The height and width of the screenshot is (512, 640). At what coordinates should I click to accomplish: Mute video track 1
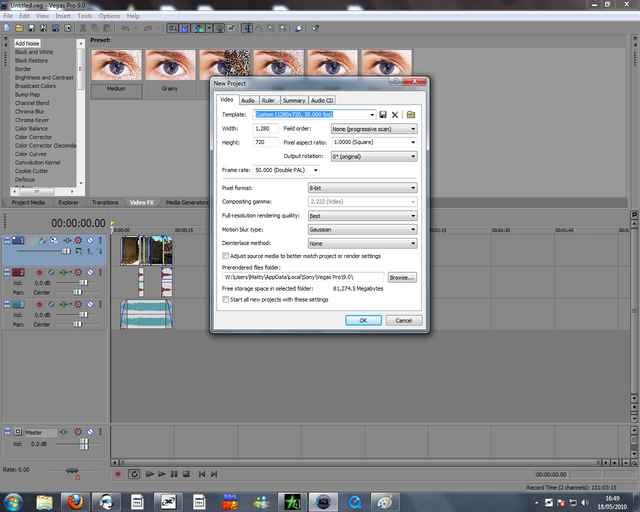90,240
